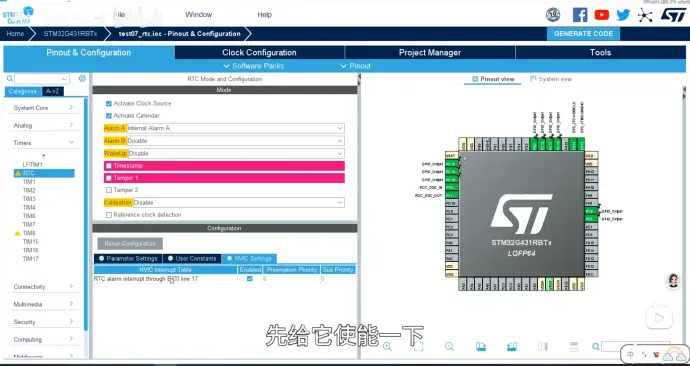Open the ST Facebook page icon
The image size is (690, 366).
tap(580, 15)
